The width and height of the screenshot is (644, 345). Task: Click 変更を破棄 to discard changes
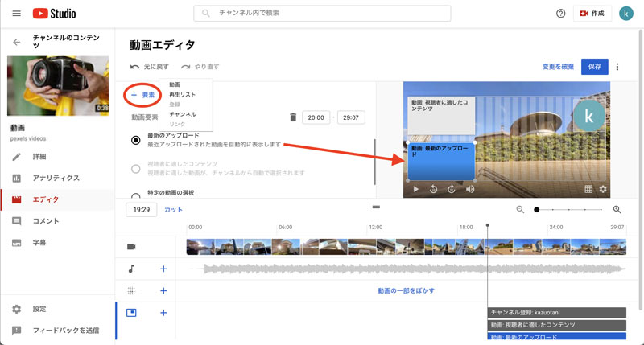pyautogui.click(x=558, y=67)
